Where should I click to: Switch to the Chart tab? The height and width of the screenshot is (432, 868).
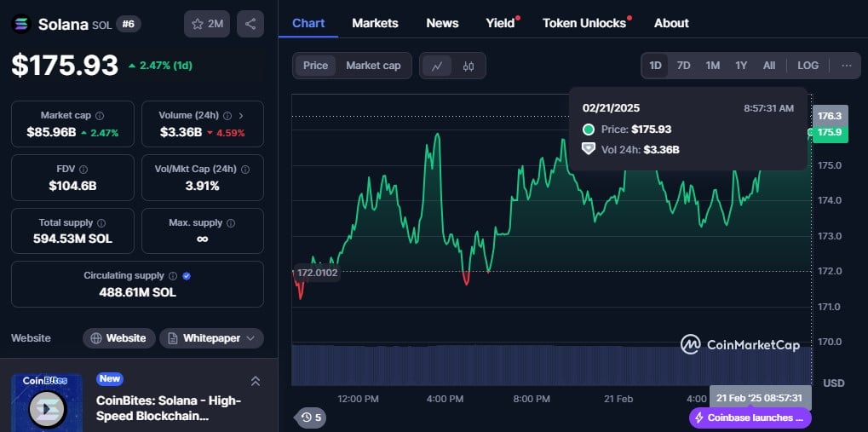pos(308,23)
